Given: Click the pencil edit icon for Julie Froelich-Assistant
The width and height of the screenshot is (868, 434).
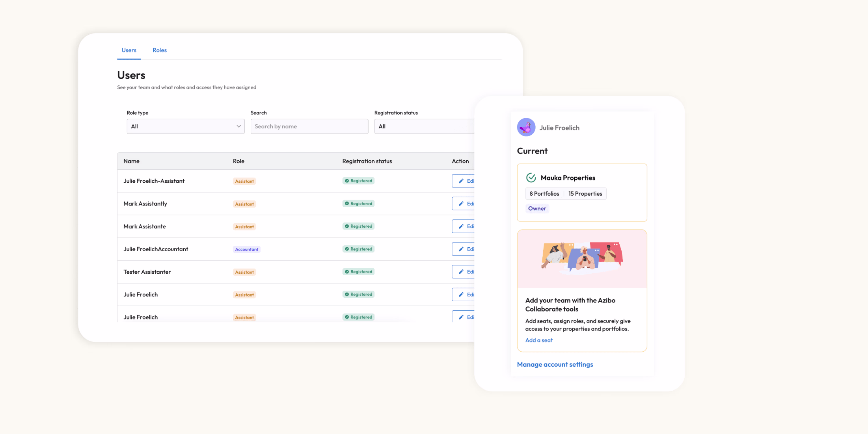Looking at the screenshot, I should click(462, 181).
